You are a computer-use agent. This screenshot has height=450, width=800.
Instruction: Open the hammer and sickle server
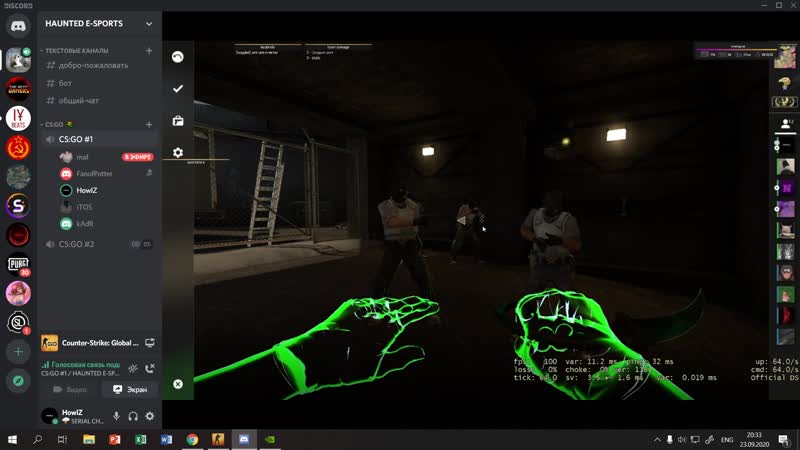click(x=18, y=148)
